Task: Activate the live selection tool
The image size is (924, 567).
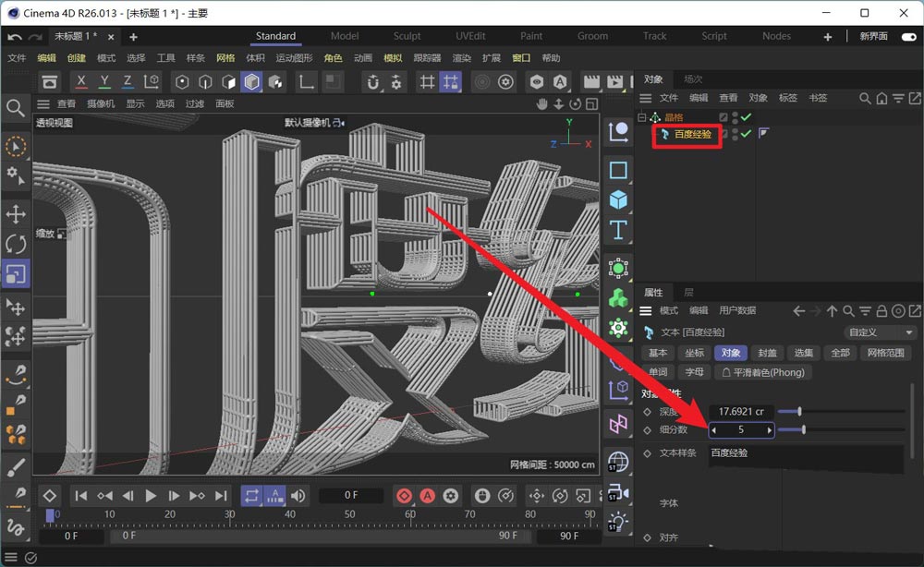Action: click(16, 147)
